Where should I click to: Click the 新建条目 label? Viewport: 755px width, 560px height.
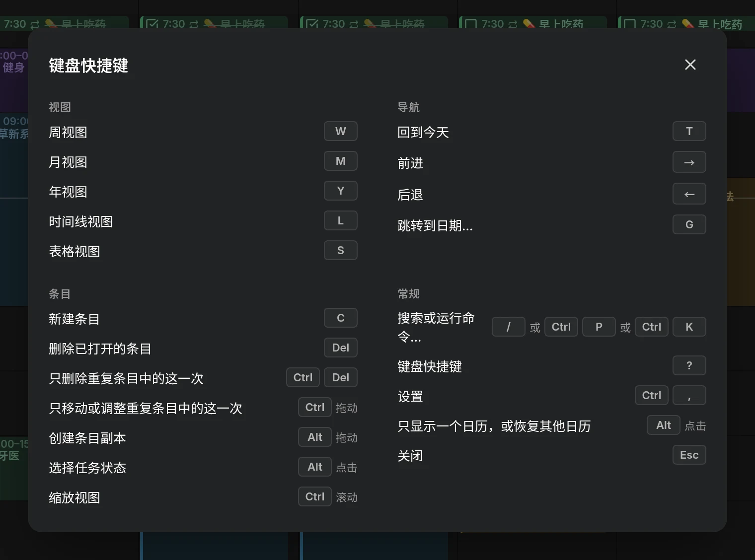pyautogui.click(x=75, y=319)
